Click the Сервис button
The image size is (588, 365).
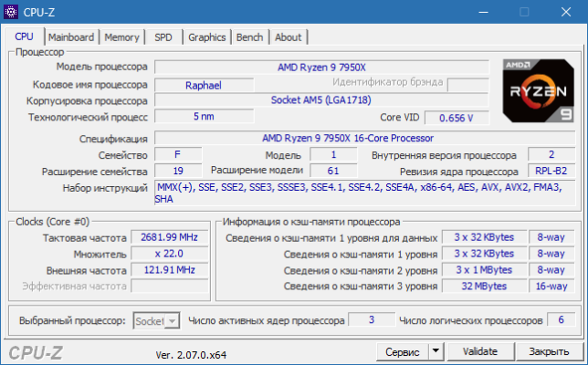click(x=403, y=351)
